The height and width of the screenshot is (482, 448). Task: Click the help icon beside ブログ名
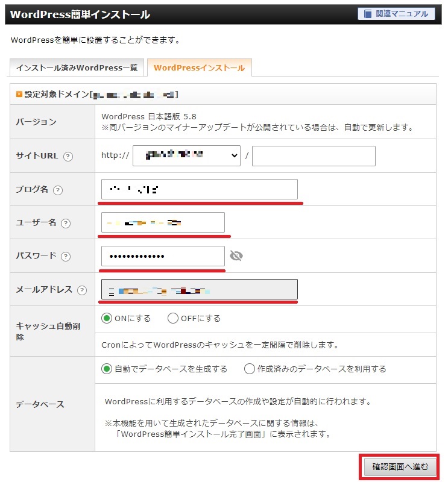click(x=58, y=190)
